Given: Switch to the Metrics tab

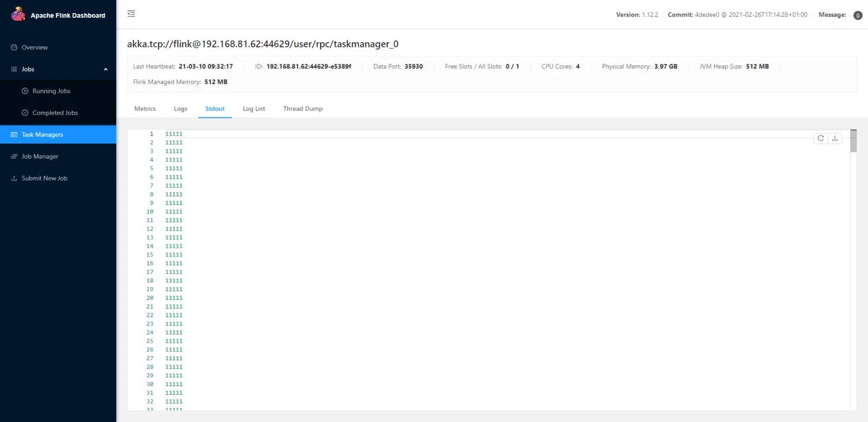Looking at the screenshot, I should coord(145,109).
